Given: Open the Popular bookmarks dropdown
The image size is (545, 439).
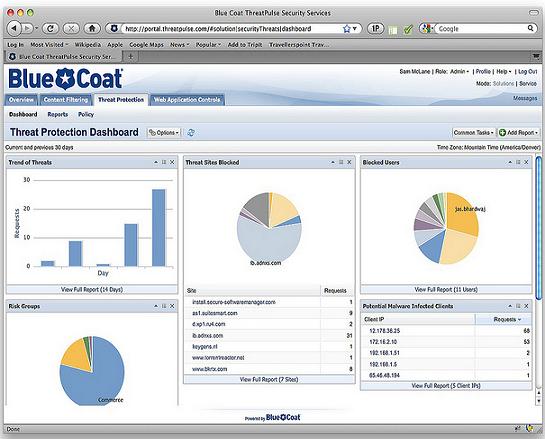Looking at the screenshot, I should click(208, 45).
